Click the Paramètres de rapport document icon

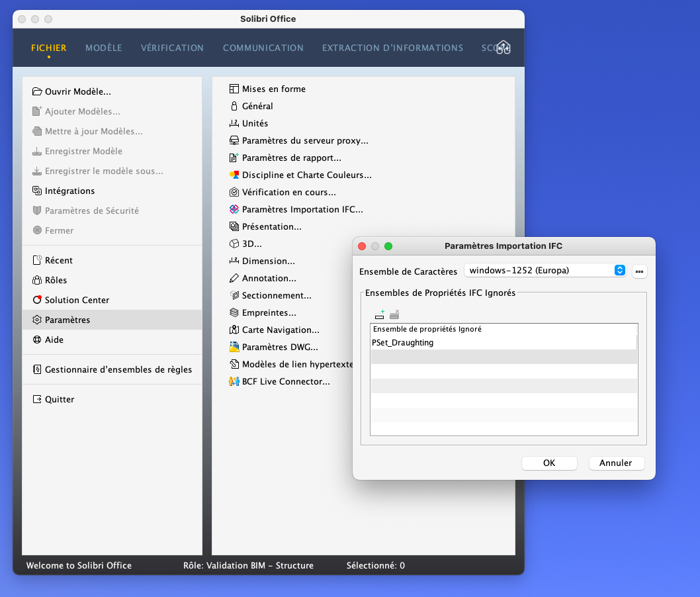234,158
